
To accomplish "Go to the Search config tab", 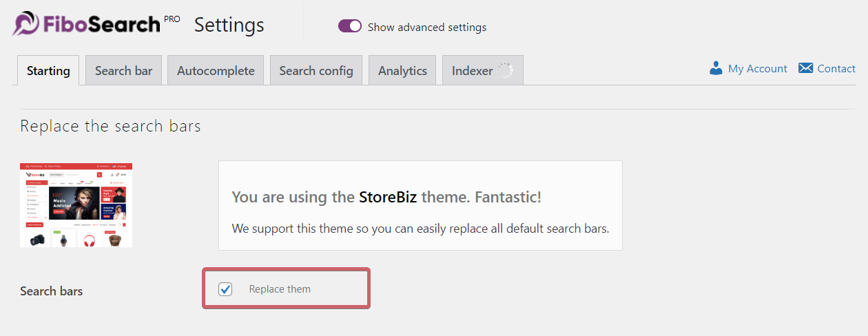I will point(316,70).
